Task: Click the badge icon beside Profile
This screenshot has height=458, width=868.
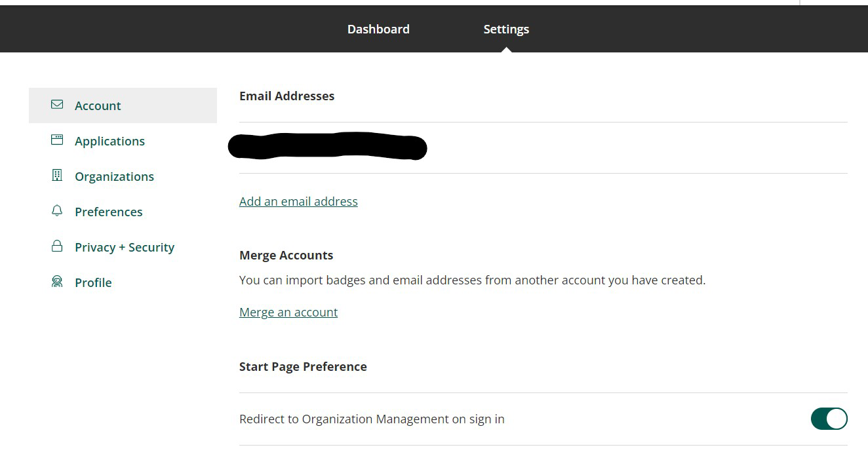Action: (x=57, y=282)
